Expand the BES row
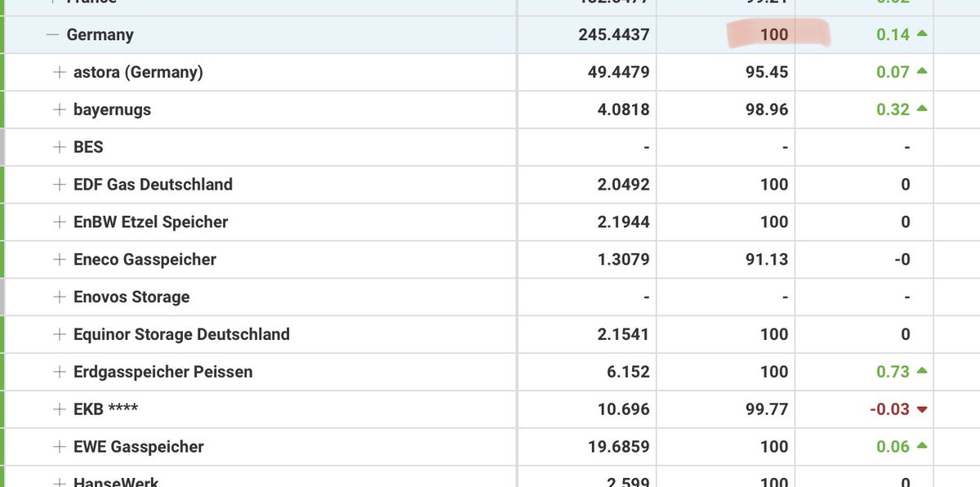Image resolution: width=980 pixels, height=487 pixels. [x=59, y=147]
